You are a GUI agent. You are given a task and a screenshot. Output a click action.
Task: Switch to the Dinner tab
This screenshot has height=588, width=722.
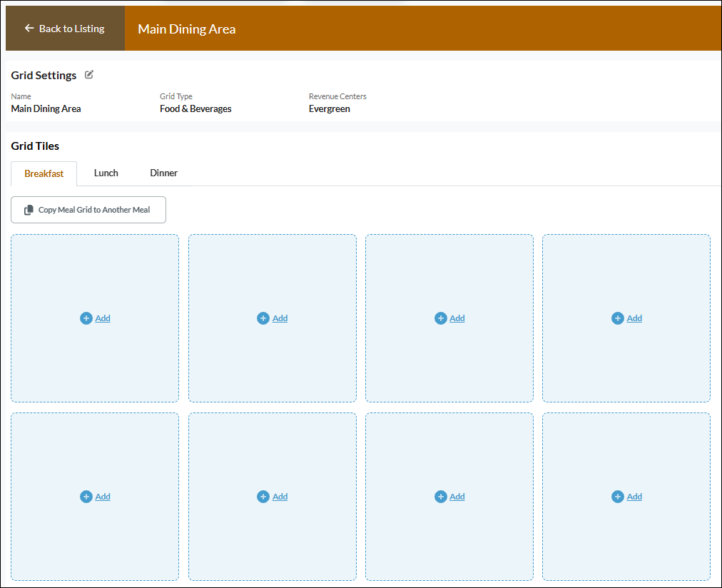pyautogui.click(x=163, y=173)
